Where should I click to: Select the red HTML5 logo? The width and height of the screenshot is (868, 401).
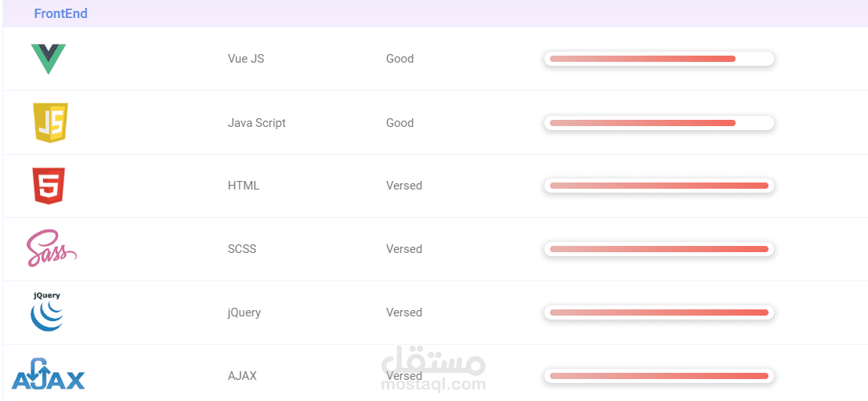coord(49,186)
